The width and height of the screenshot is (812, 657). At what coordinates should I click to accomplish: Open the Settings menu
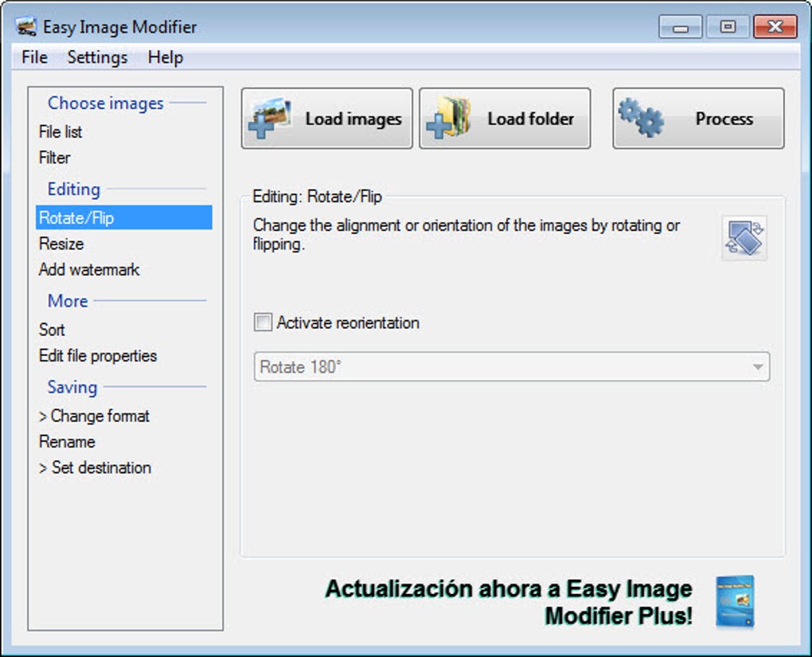tap(97, 57)
